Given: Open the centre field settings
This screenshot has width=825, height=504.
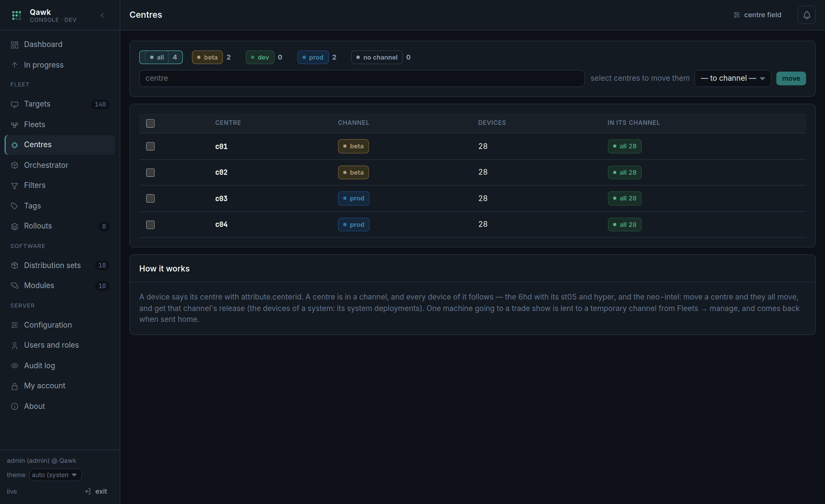Looking at the screenshot, I should pyautogui.click(x=757, y=15).
